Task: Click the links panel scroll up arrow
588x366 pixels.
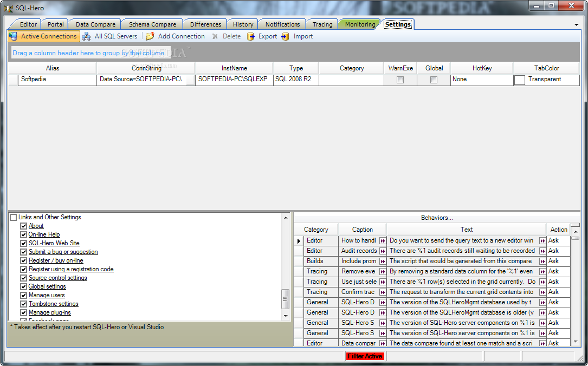Action: [286, 218]
